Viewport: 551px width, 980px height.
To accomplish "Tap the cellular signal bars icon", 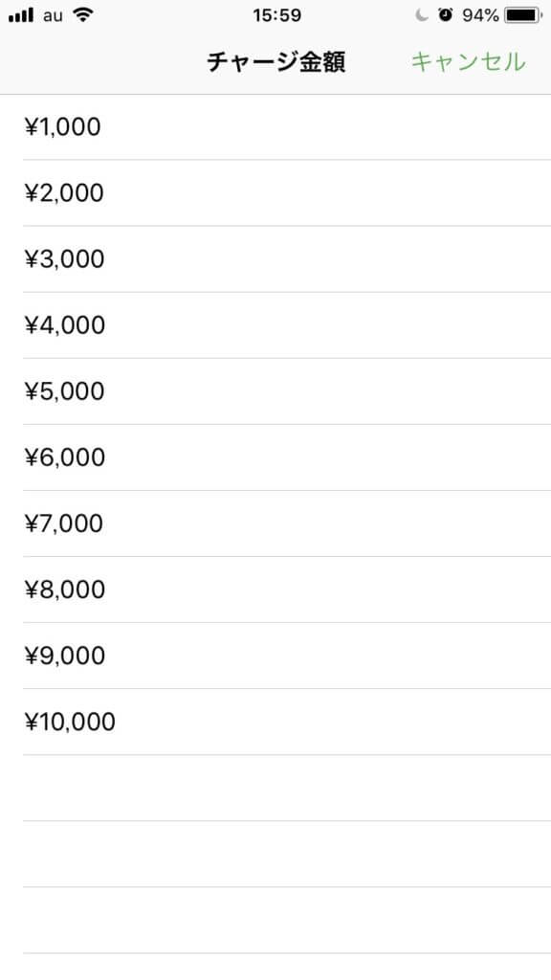I will coord(21,15).
